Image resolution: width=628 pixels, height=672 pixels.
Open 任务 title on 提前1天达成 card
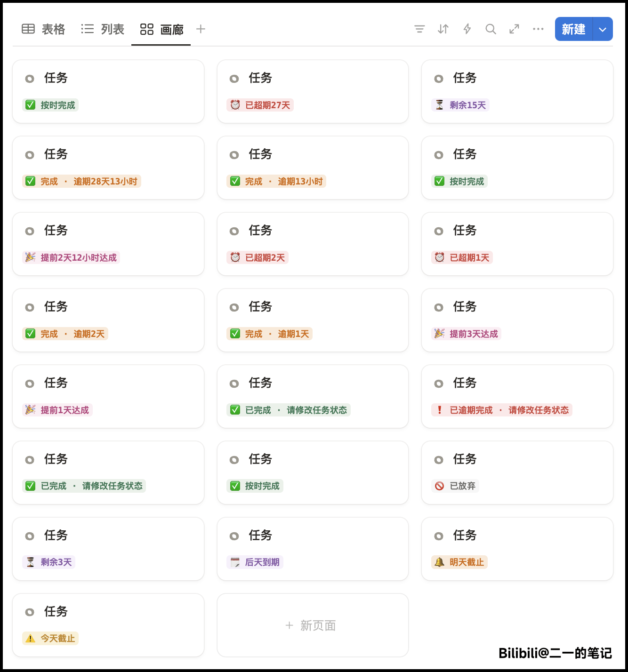pos(56,383)
